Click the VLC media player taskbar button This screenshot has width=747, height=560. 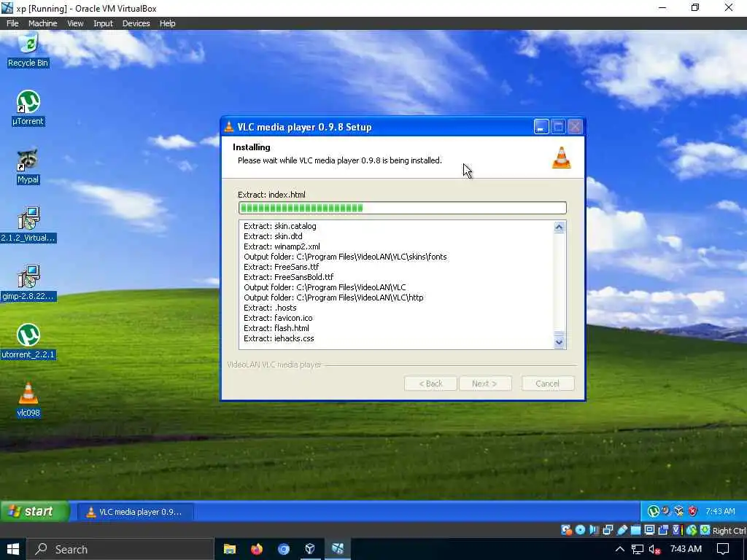pos(135,512)
